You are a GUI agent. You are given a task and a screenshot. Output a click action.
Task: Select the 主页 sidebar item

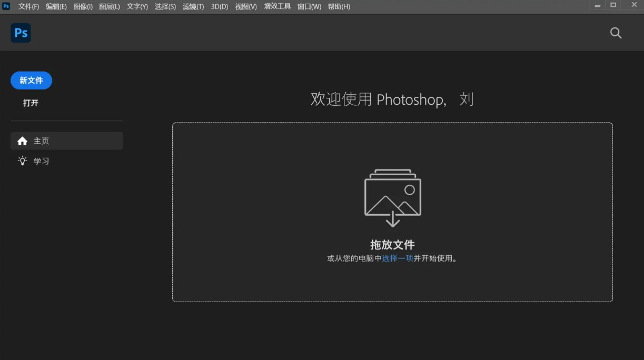[67, 141]
